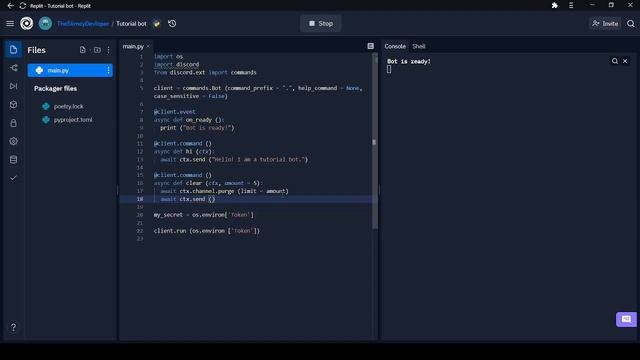Open the hamburger menu in Replit header
This screenshot has width=640, height=360.
click(10, 24)
